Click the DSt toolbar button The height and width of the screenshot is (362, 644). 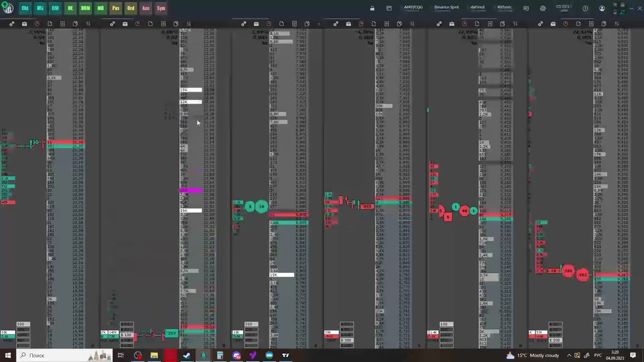click(x=55, y=8)
